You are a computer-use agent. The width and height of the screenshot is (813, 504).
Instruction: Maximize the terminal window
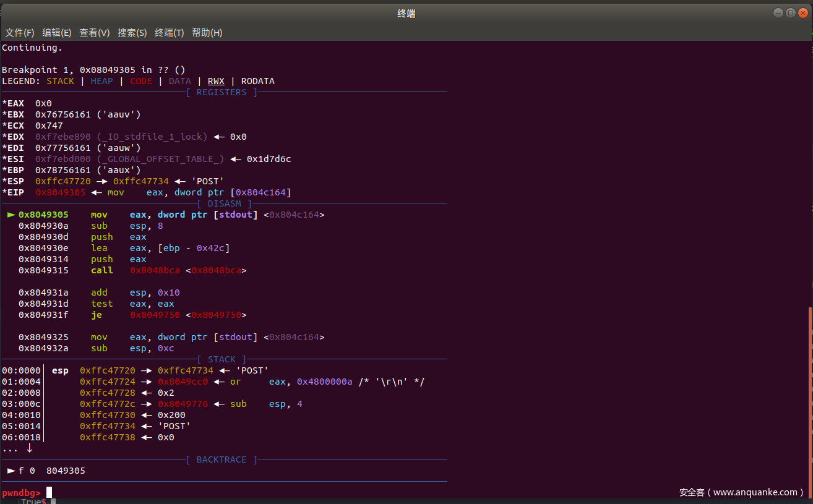pos(790,13)
